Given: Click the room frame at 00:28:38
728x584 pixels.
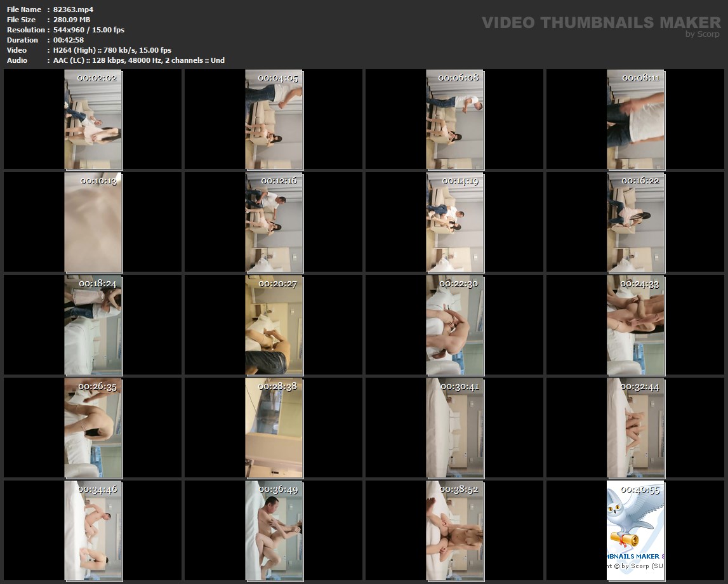Looking at the screenshot, I should coord(274,428).
